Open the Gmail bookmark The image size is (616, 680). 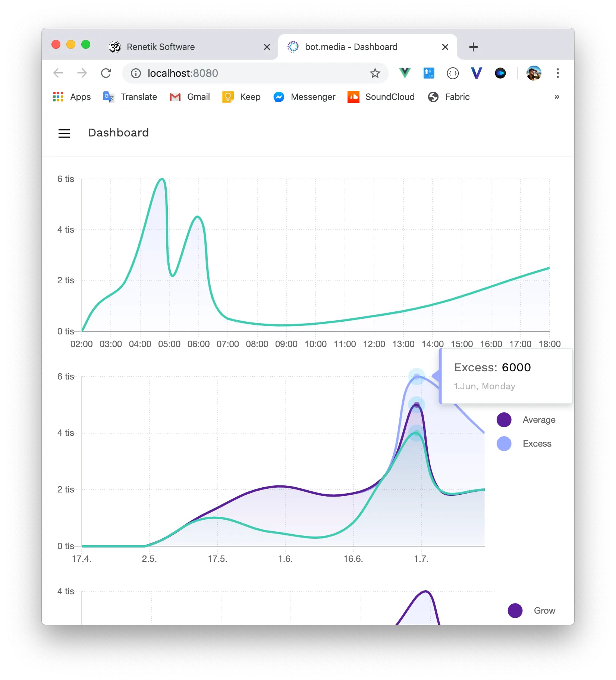tap(190, 97)
